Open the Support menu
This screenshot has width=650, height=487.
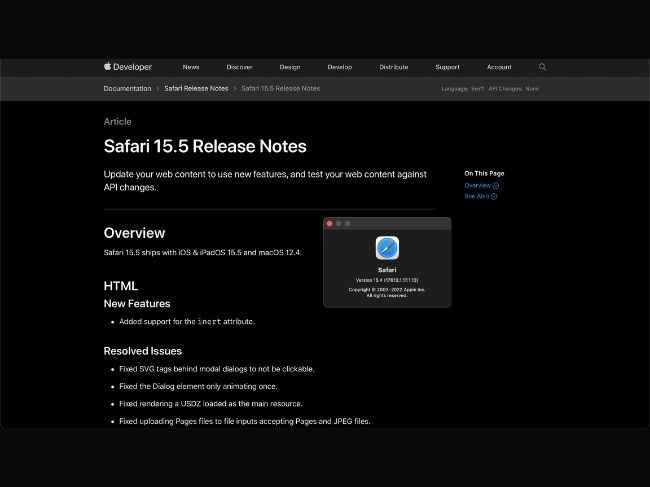coord(447,67)
